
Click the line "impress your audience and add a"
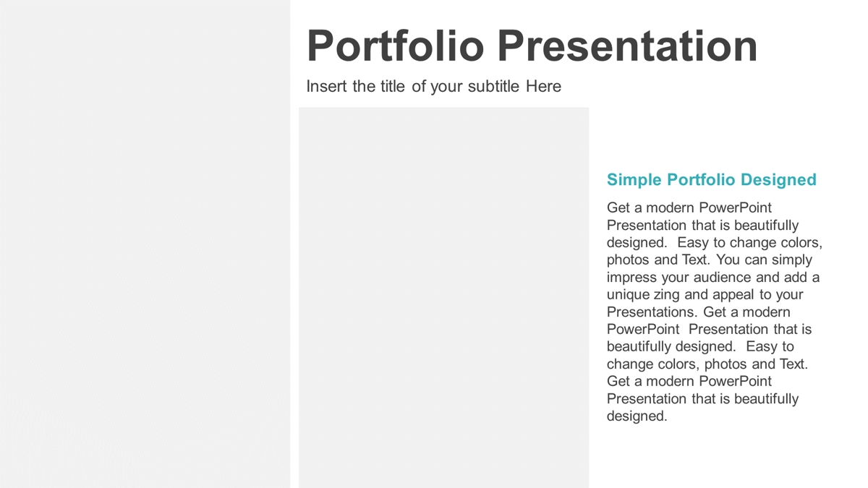click(713, 277)
